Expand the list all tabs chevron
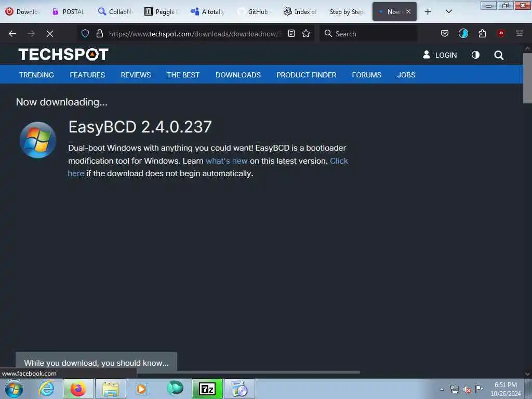Image resolution: width=532 pixels, height=399 pixels. point(448,11)
